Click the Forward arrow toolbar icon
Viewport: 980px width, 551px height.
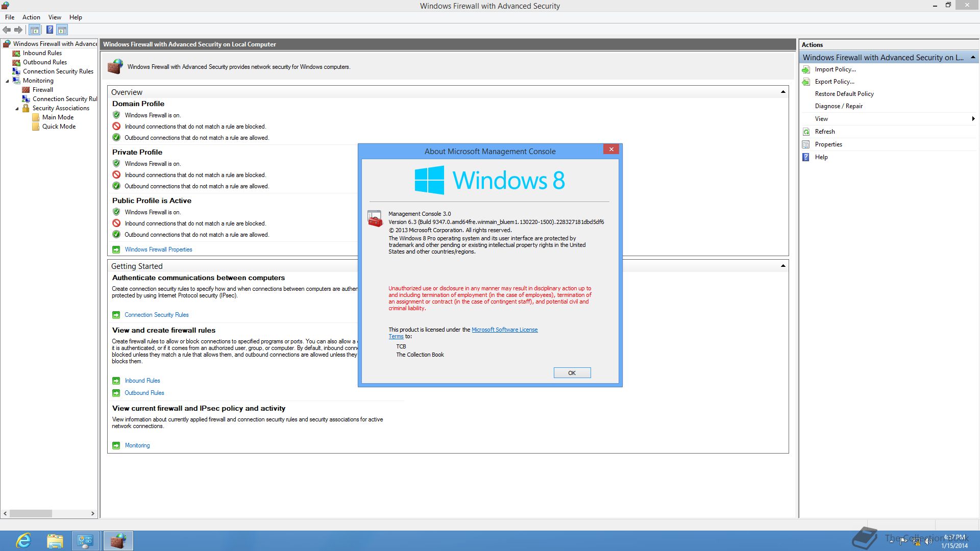coord(18,30)
